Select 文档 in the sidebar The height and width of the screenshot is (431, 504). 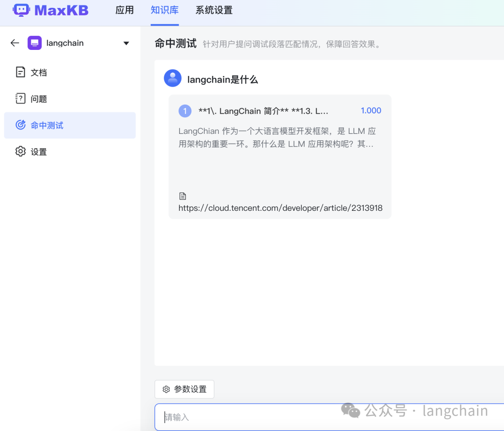pyautogui.click(x=70, y=72)
